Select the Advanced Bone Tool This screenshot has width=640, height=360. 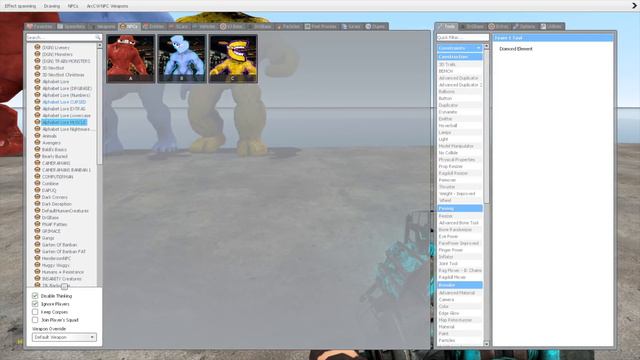(x=460, y=223)
